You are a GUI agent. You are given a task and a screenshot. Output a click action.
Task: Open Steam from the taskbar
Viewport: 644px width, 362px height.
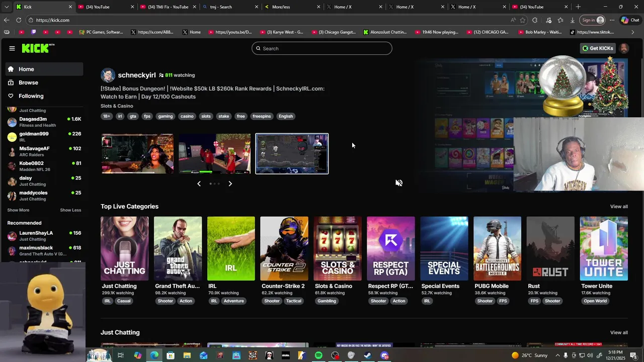pos(368,355)
